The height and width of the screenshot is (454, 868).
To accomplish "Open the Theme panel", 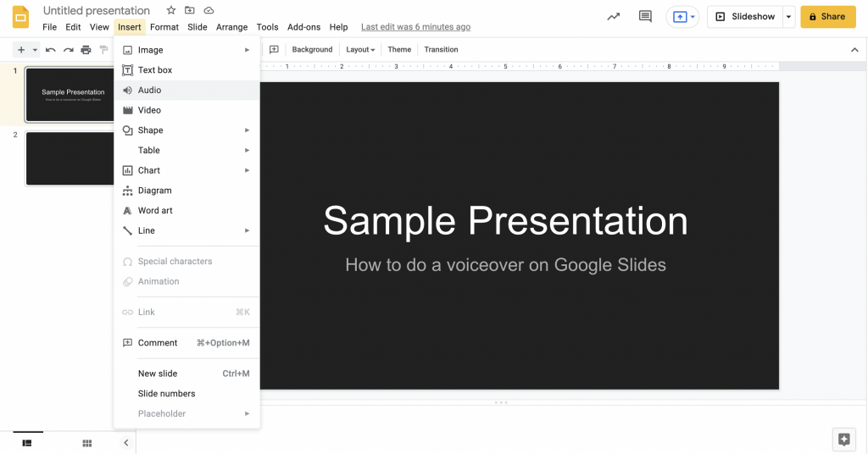I will 399,49.
